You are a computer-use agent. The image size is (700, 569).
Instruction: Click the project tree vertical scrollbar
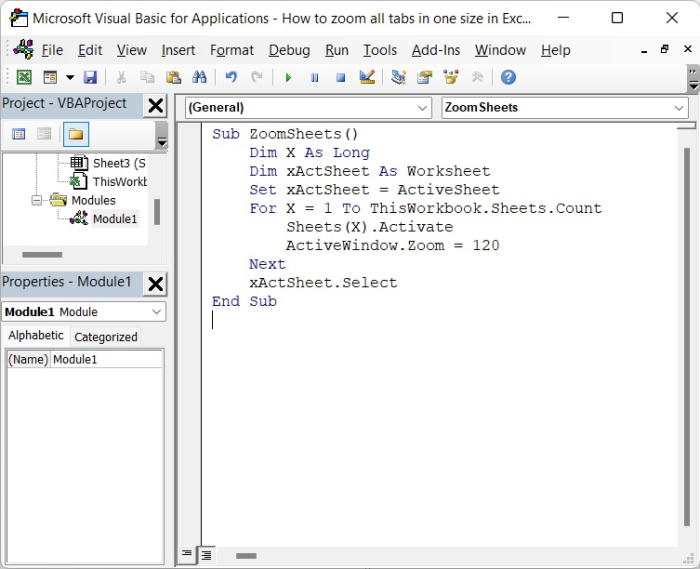pos(157,212)
